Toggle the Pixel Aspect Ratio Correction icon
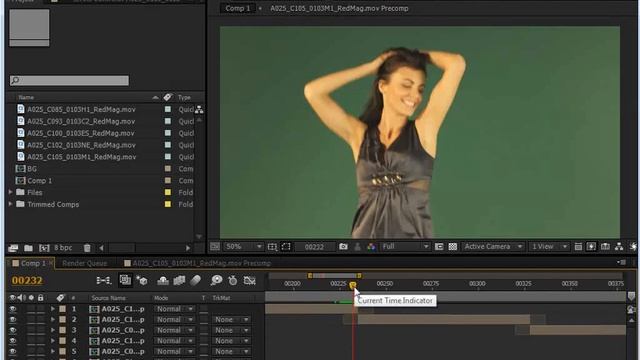This screenshot has height=360, width=640. pyautogui.click(x=578, y=247)
